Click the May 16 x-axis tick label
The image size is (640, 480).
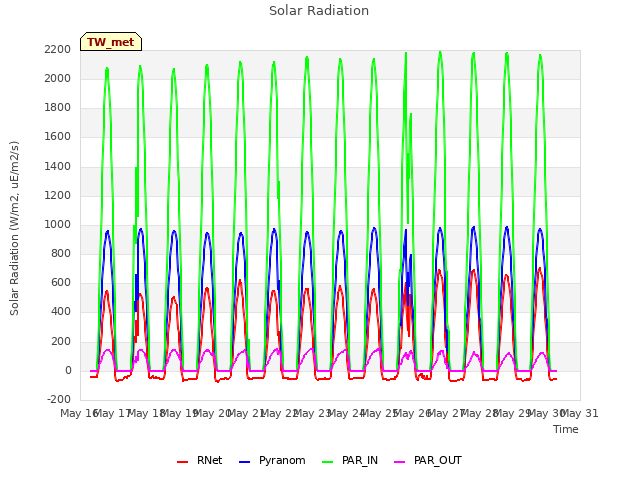coord(79,413)
